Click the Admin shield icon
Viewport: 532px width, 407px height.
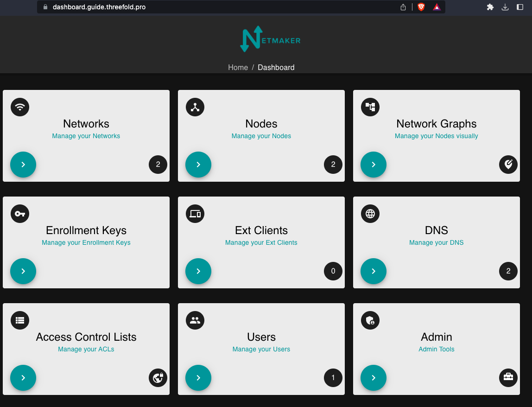point(370,320)
